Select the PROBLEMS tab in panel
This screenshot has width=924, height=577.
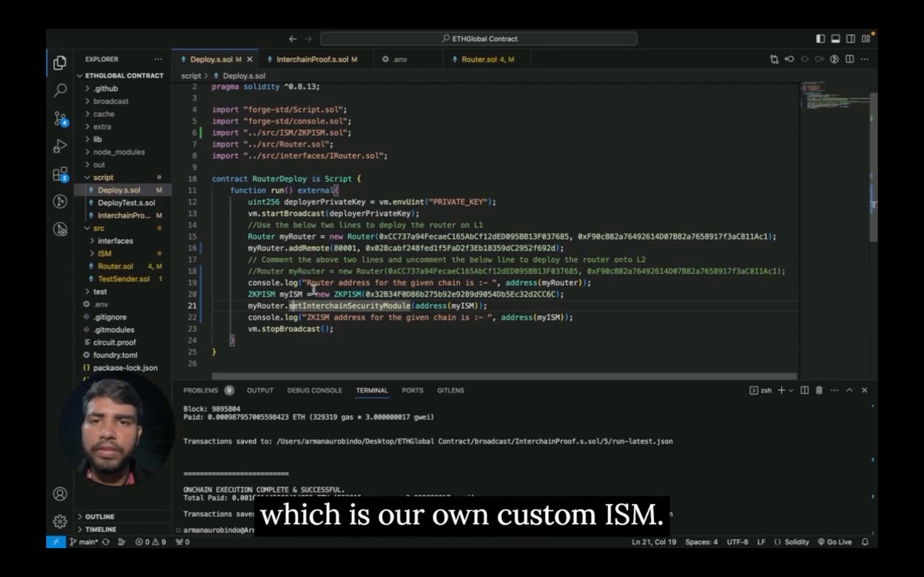coord(201,390)
